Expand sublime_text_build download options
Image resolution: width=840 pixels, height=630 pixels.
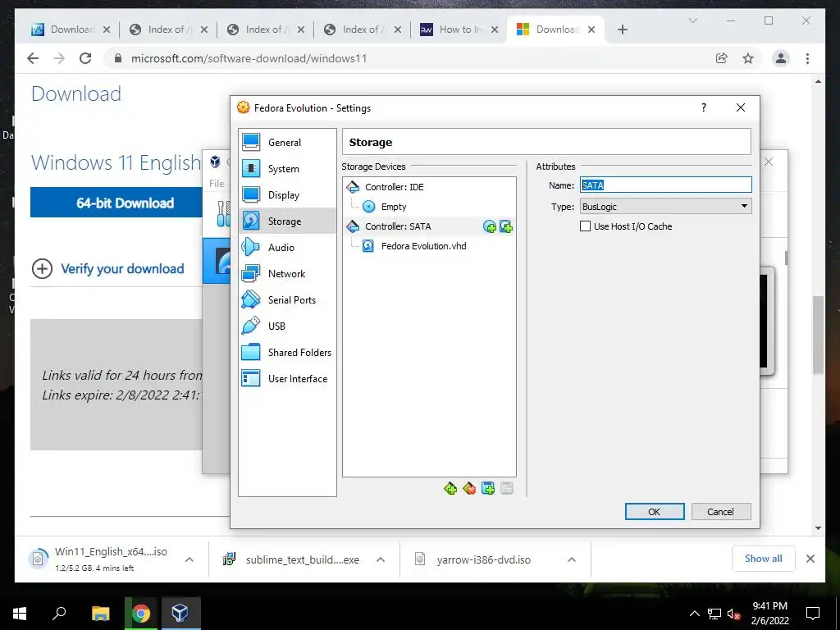[381, 559]
